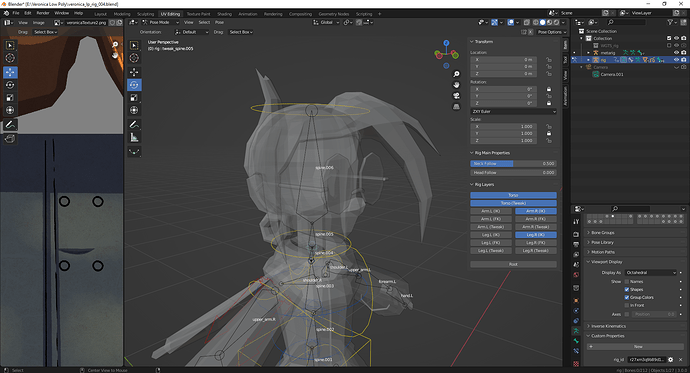Enable the Axes checkbox in Viewport Display
Viewport: 690px width, 373px height.
click(x=627, y=314)
